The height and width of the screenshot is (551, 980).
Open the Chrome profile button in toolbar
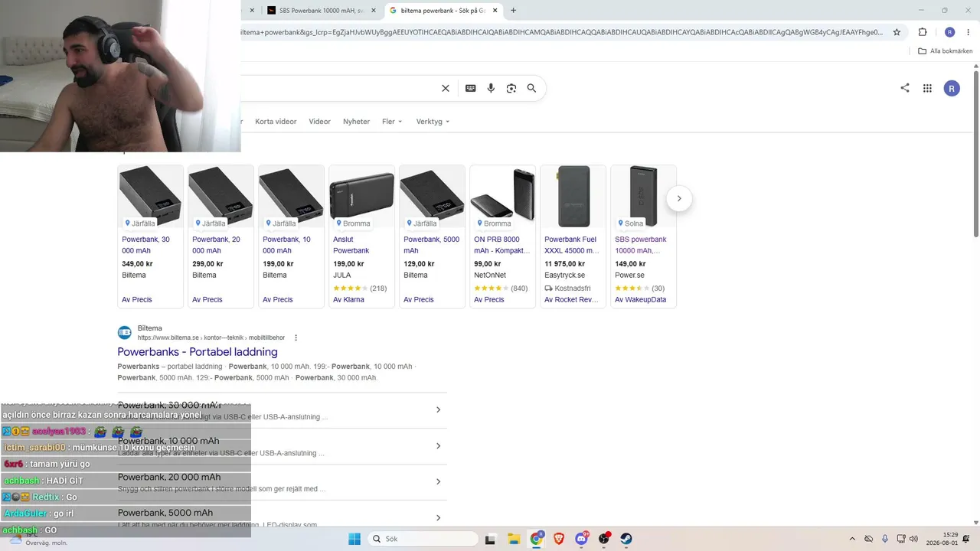(x=949, y=32)
